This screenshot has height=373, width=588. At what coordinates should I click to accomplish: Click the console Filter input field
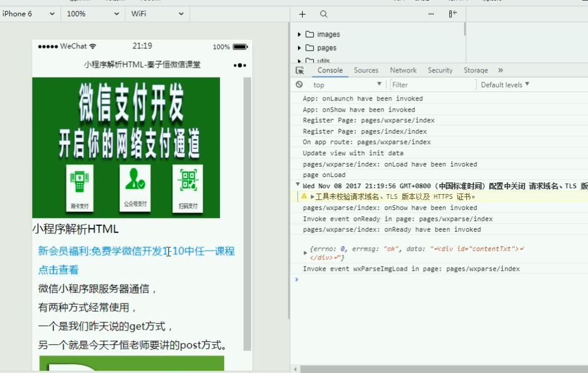click(x=433, y=85)
